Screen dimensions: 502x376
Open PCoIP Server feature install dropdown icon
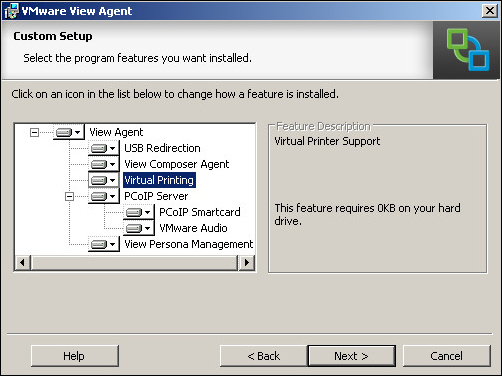click(104, 196)
